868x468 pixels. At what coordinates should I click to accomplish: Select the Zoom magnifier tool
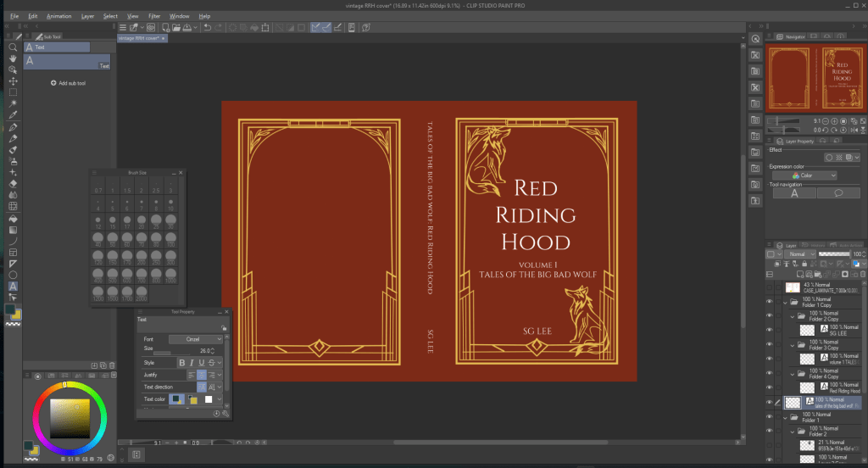[13, 47]
